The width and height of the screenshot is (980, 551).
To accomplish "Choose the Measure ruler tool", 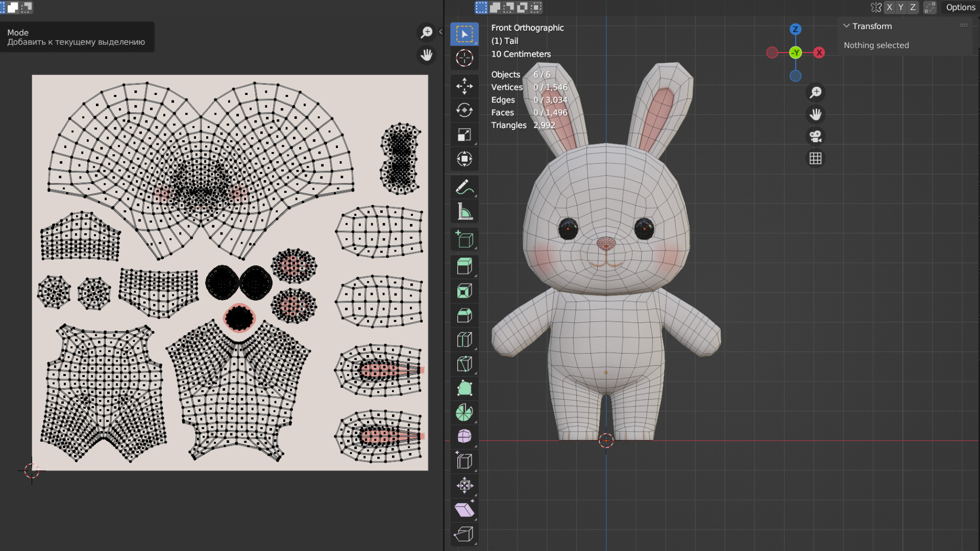I will click(464, 212).
